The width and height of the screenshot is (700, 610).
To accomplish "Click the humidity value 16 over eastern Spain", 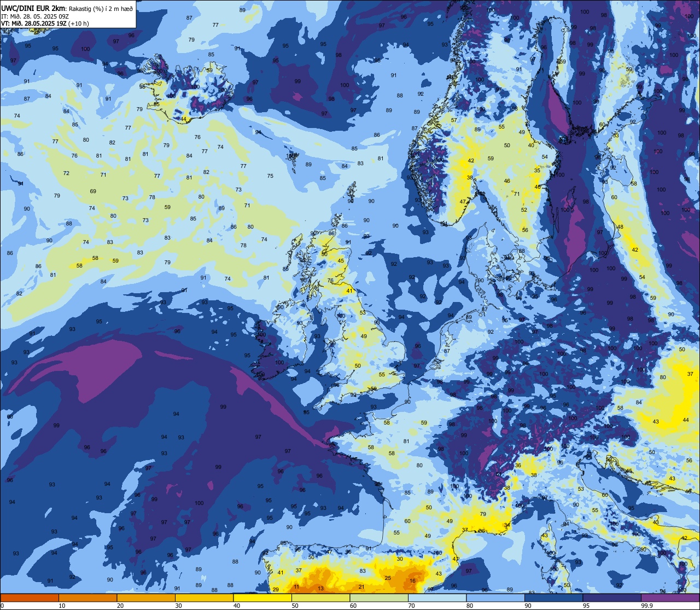I will click(412, 581).
